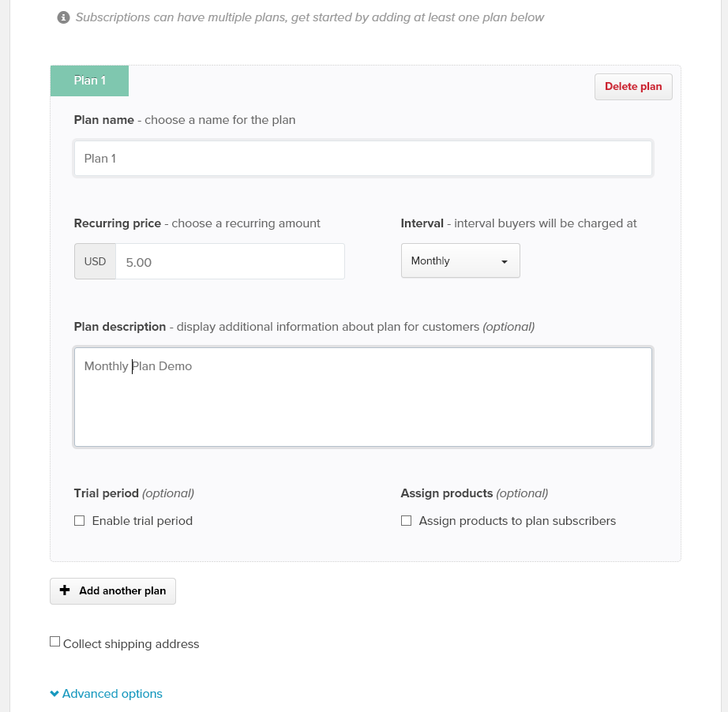728x712 pixels.
Task: Click the info icon beside the subscriptions hint
Action: coord(64,17)
